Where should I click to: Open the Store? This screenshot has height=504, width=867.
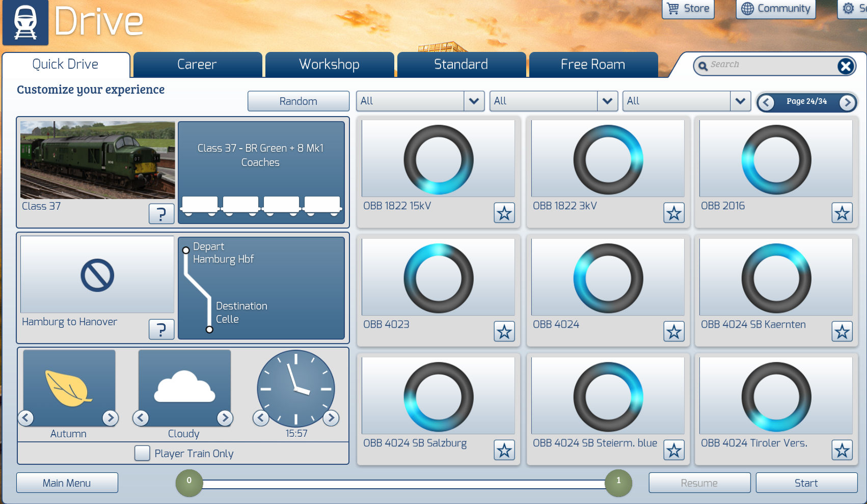[x=688, y=9]
